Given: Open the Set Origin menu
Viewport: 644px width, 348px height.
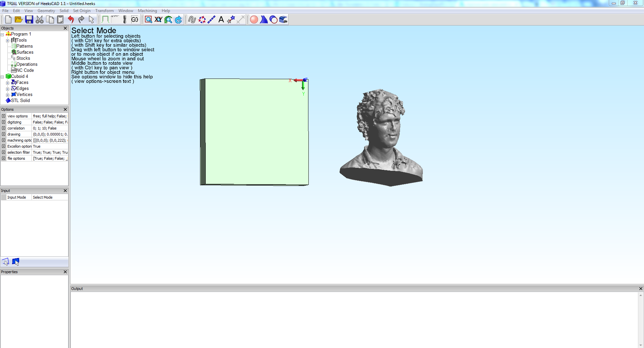Looking at the screenshot, I should coord(82,11).
